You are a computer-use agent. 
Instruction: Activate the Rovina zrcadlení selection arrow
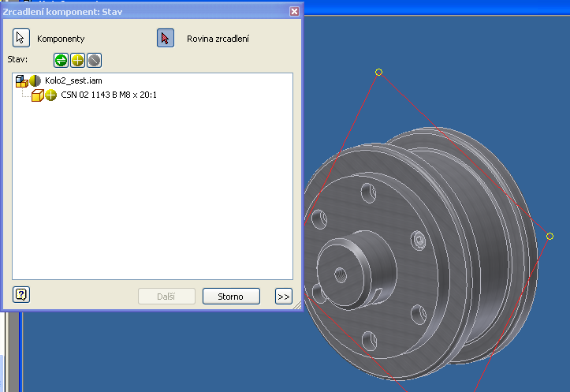tap(166, 38)
